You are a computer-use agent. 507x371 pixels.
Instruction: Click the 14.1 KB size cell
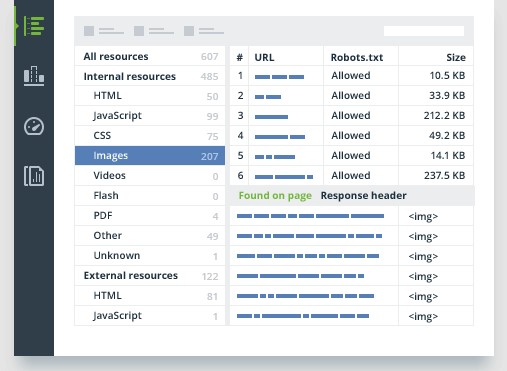click(x=448, y=156)
